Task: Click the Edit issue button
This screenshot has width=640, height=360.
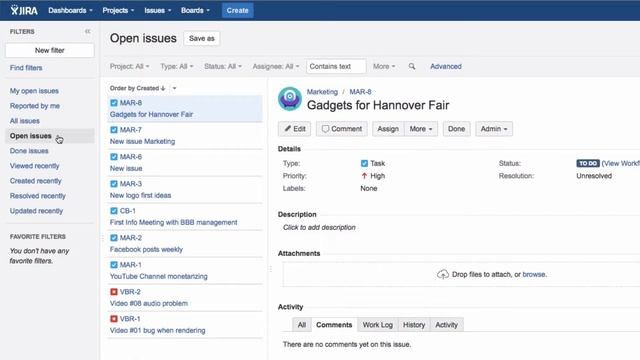Action: pyautogui.click(x=295, y=129)
